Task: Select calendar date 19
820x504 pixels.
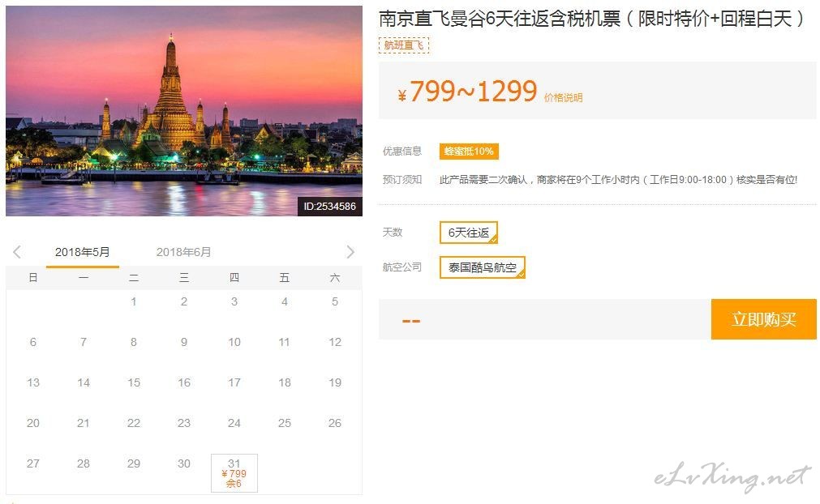Action: 335,382
